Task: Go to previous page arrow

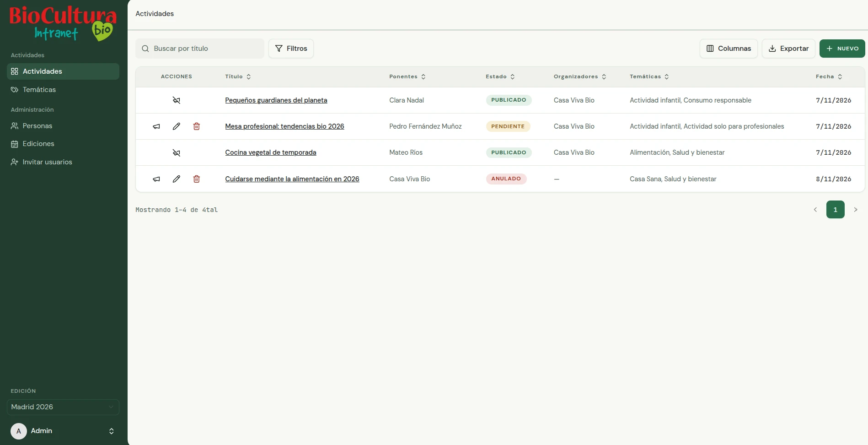Action: click(x=815, y=210)
